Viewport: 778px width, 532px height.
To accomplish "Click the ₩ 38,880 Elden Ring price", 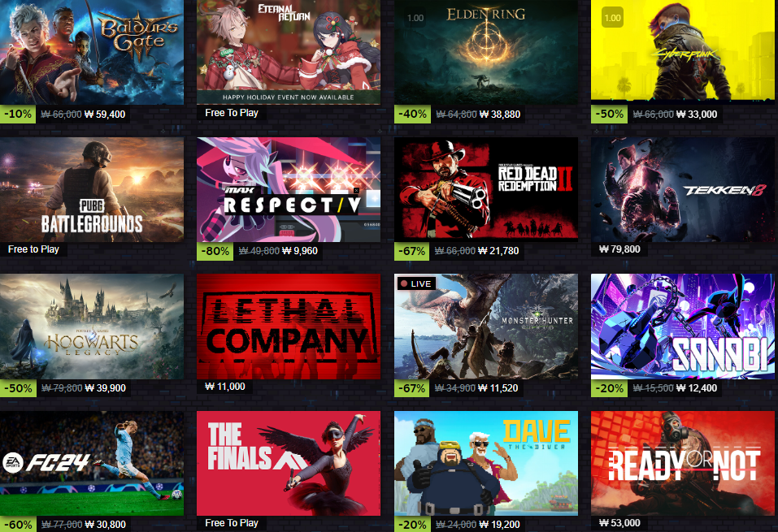I will tap(500, 115).
